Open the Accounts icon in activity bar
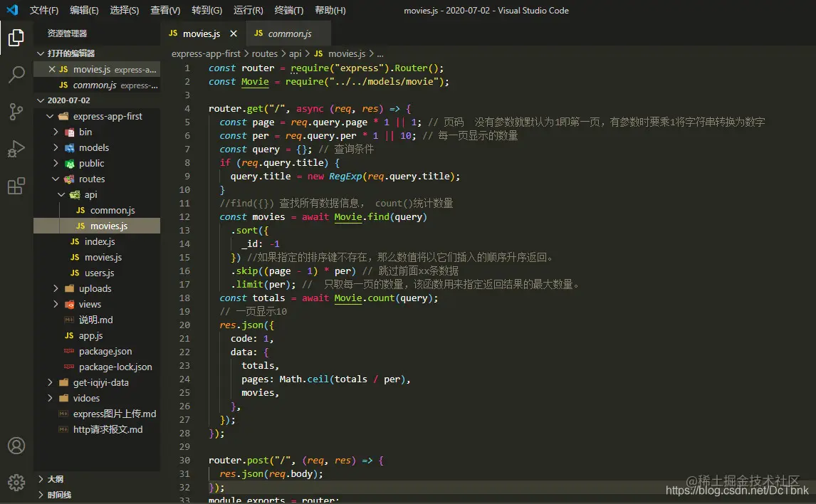 point(16,446)
